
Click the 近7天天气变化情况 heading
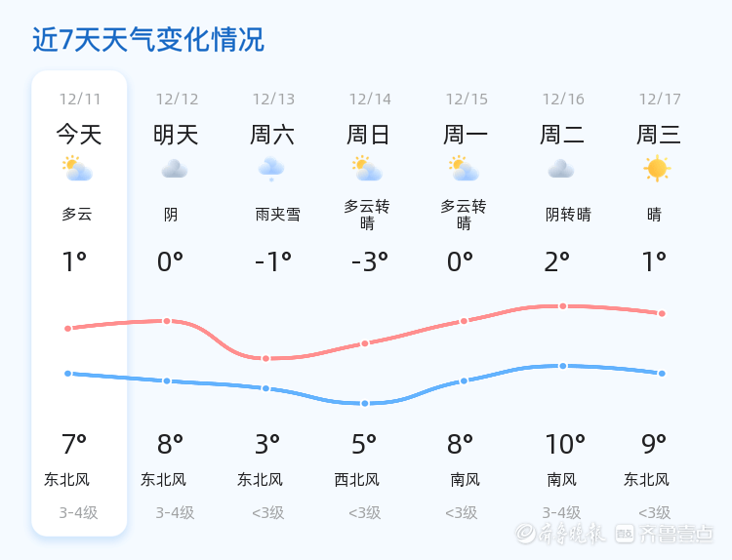[x=148, y=40]
